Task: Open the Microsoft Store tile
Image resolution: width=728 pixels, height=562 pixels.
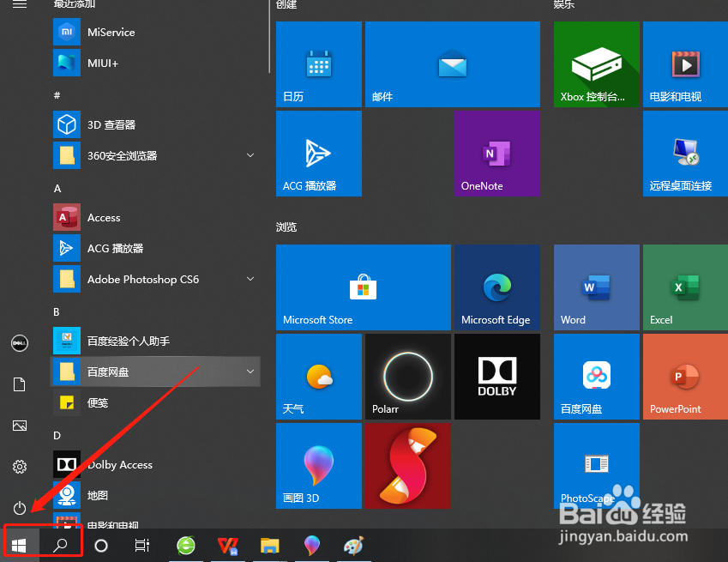Action: pos(364,287)
